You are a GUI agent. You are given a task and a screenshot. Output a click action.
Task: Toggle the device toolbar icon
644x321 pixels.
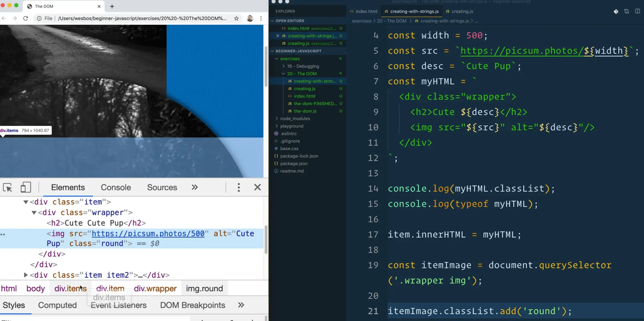[x=26, y=187]
